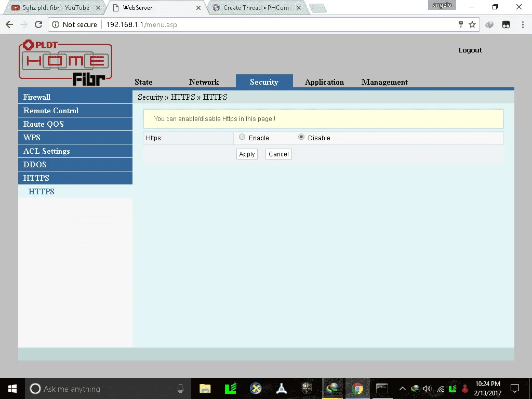
Task: Open the mask-faced extension icon
Action: (506, 24)
